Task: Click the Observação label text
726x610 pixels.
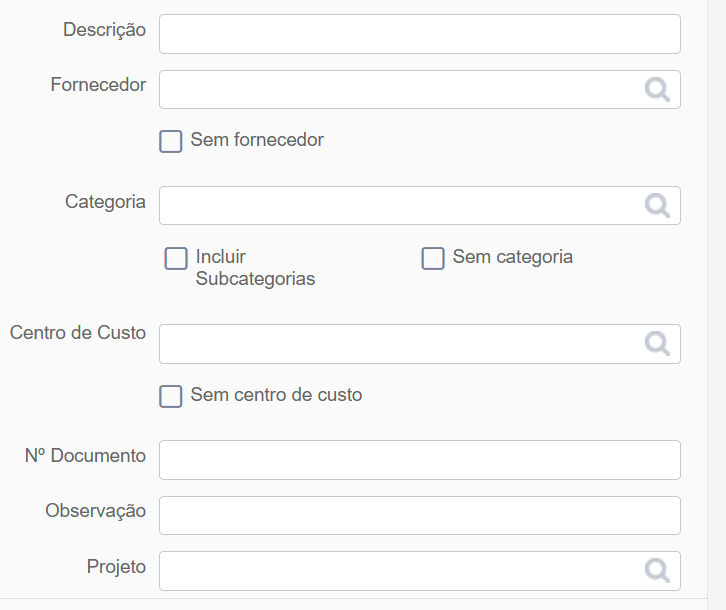Action: click(x=95, y=511)
